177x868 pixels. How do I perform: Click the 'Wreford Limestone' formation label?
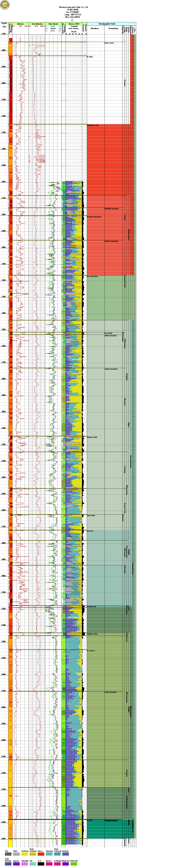point(111,241)
